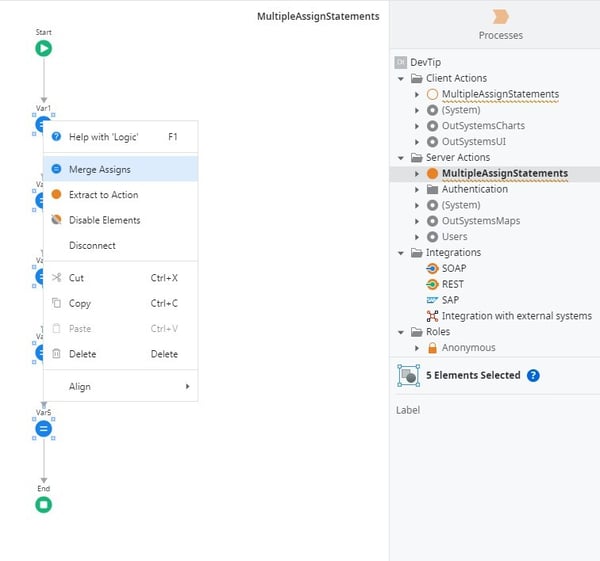Expand the Authentication folder
Image resolution: width=600 pixels, height=561 pixels.
point(418,189)
